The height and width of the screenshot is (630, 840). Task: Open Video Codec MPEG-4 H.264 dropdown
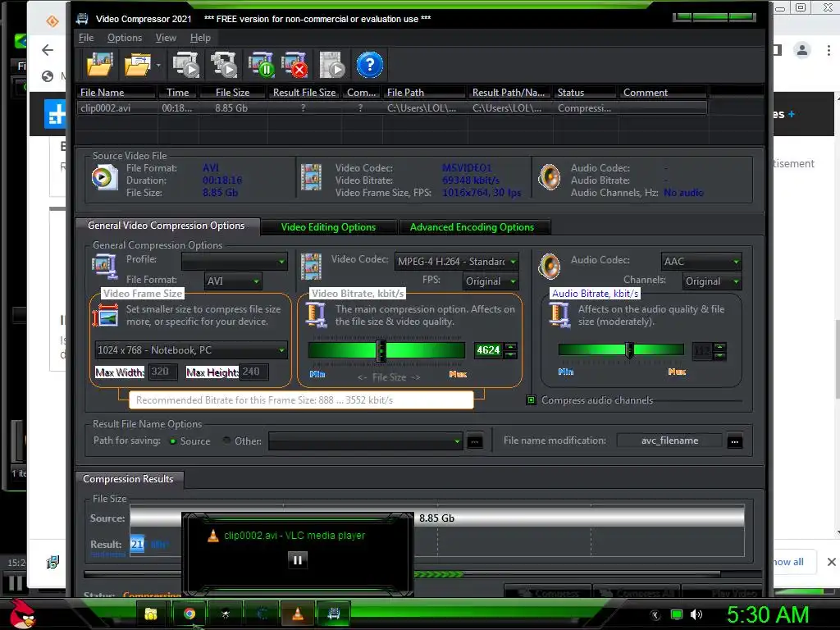(456, 262)
